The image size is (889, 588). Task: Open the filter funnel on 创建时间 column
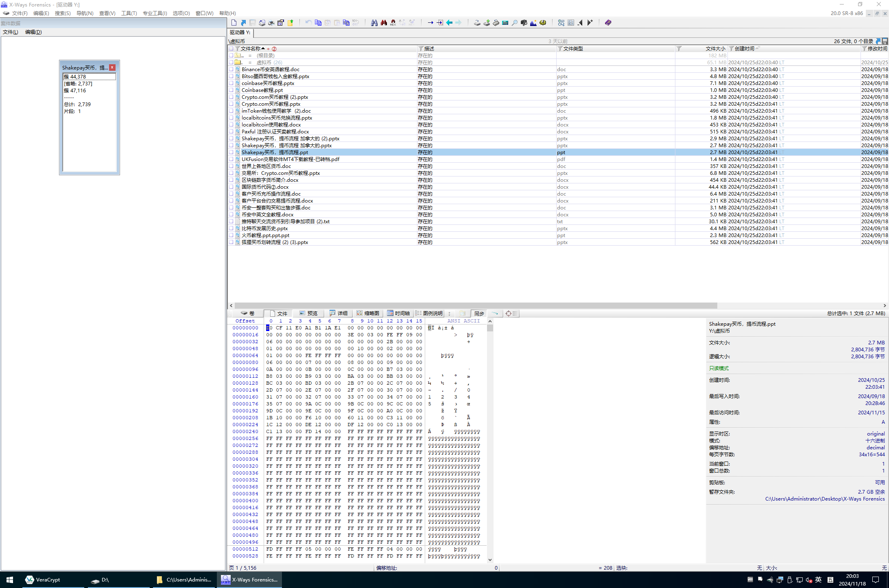click(732, 49)
